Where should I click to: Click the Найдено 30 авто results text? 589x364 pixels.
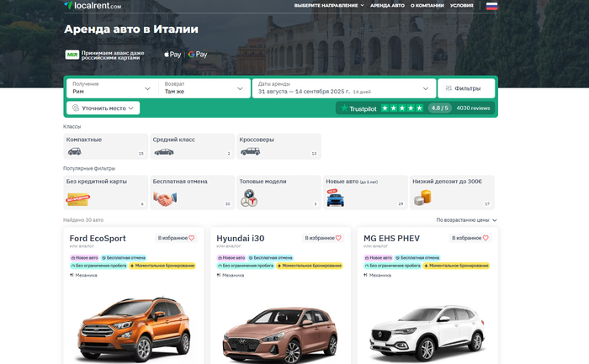(x=83, y=220)
